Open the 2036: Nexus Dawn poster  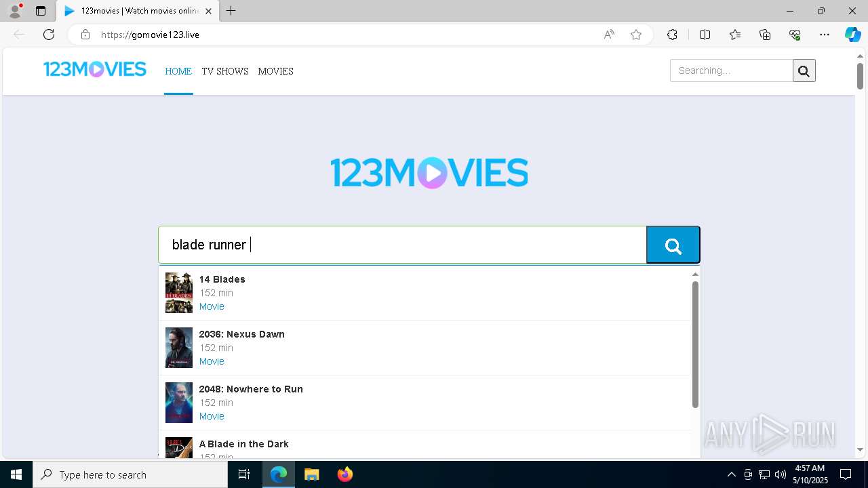click(x=179, y=348)
